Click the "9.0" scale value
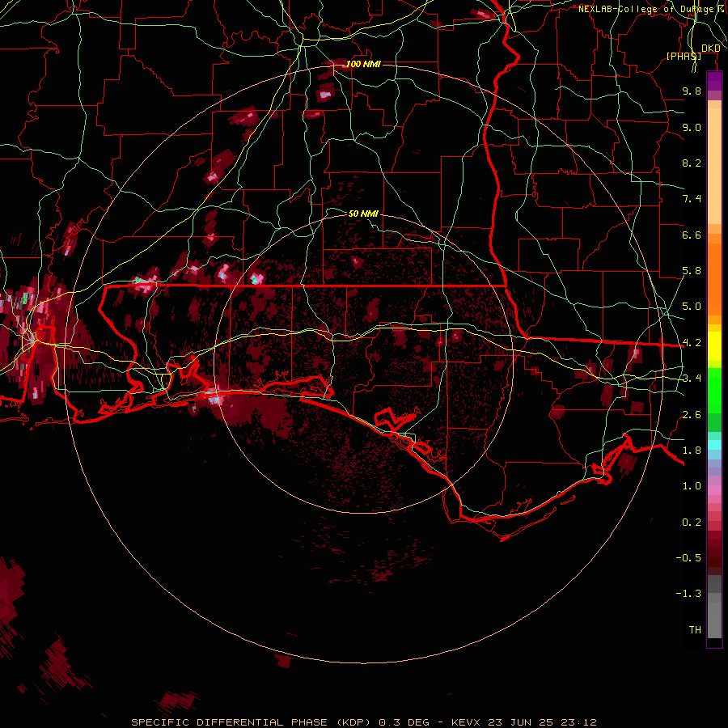Screen dimensions: 728x728 692,127
